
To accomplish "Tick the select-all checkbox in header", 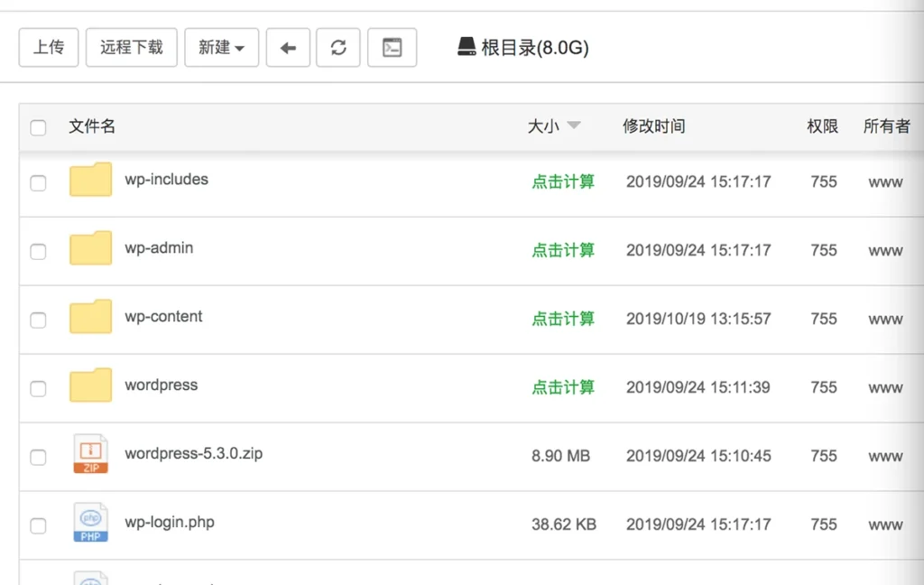I will click(x=38, y=127).
